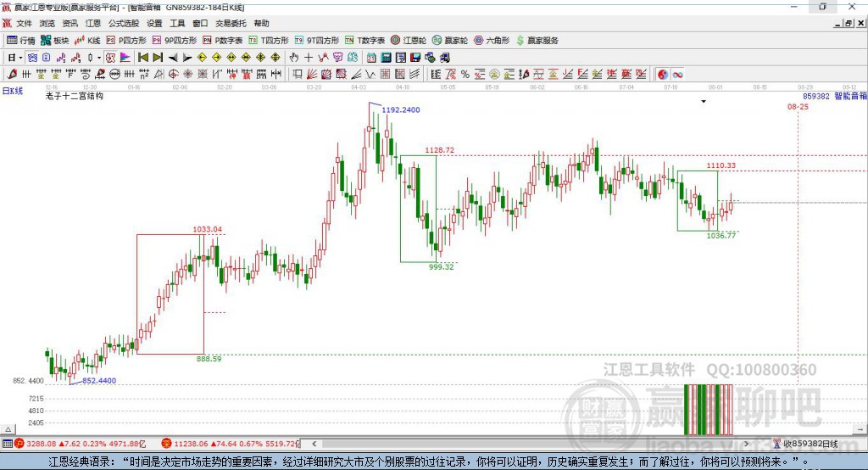
Task: Select the percent sign tool
Action: [x=465, y=75]
